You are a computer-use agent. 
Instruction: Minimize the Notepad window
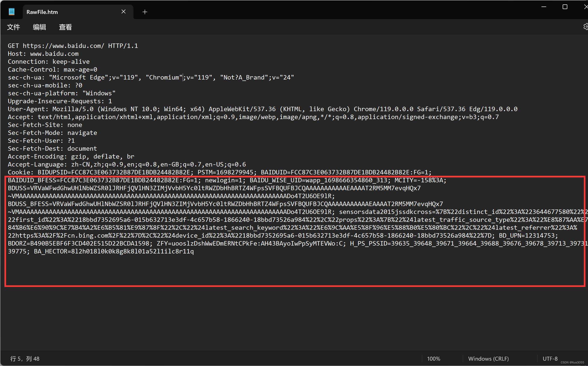pos(544,7)
